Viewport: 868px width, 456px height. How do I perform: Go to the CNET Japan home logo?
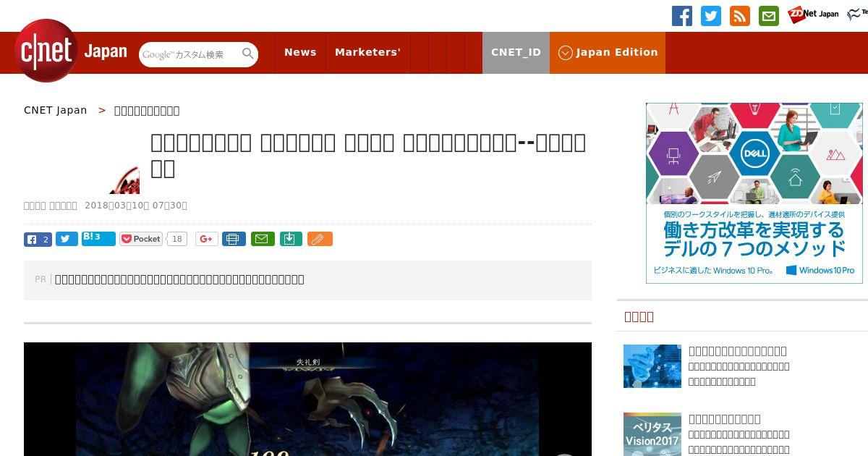tap(71, 51)
